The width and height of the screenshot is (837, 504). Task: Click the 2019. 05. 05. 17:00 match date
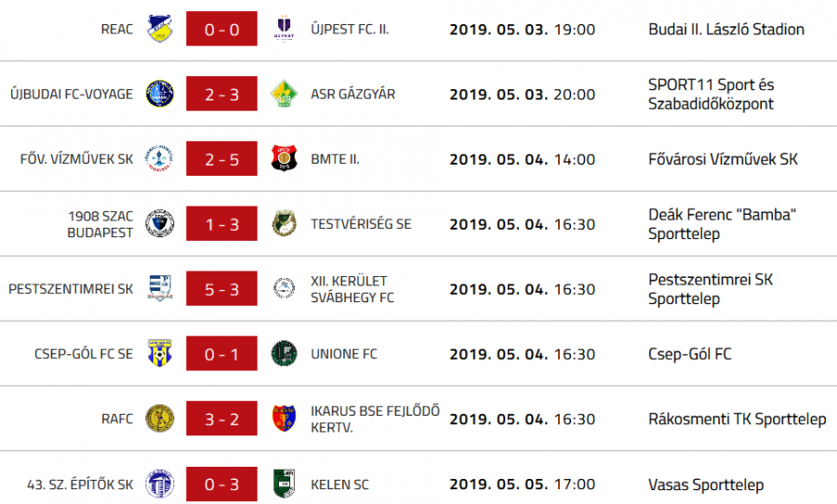tap(522, 484)
